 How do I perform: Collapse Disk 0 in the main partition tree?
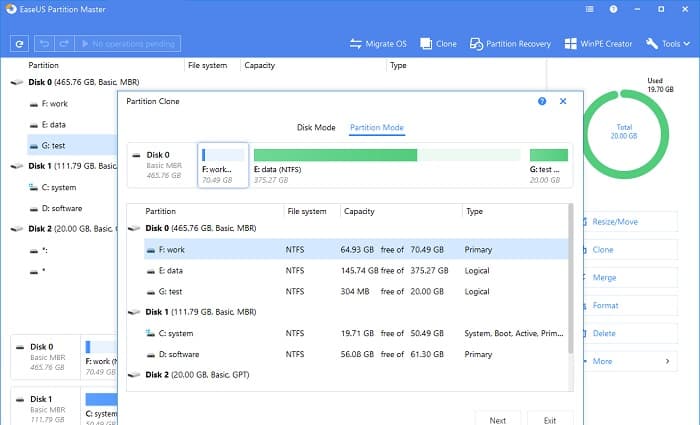click(15, 83)
